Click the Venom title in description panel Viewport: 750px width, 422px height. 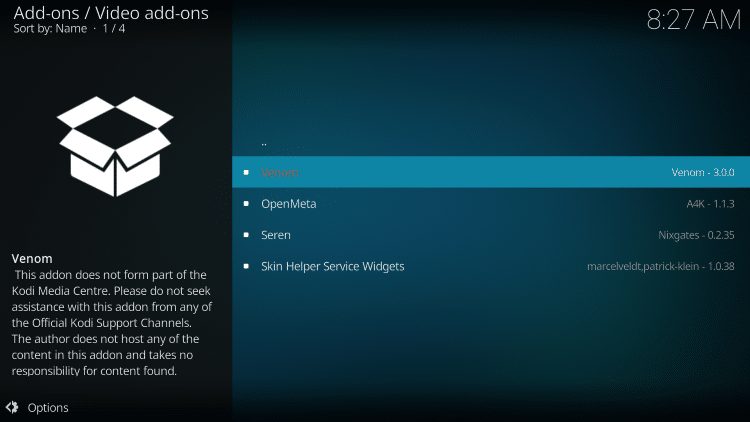[32, 258]
